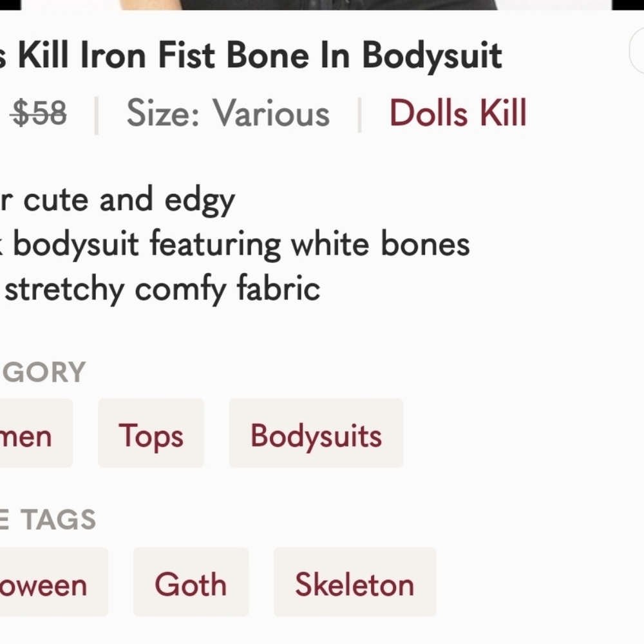Select the Tops category chip

pos(151,433)
